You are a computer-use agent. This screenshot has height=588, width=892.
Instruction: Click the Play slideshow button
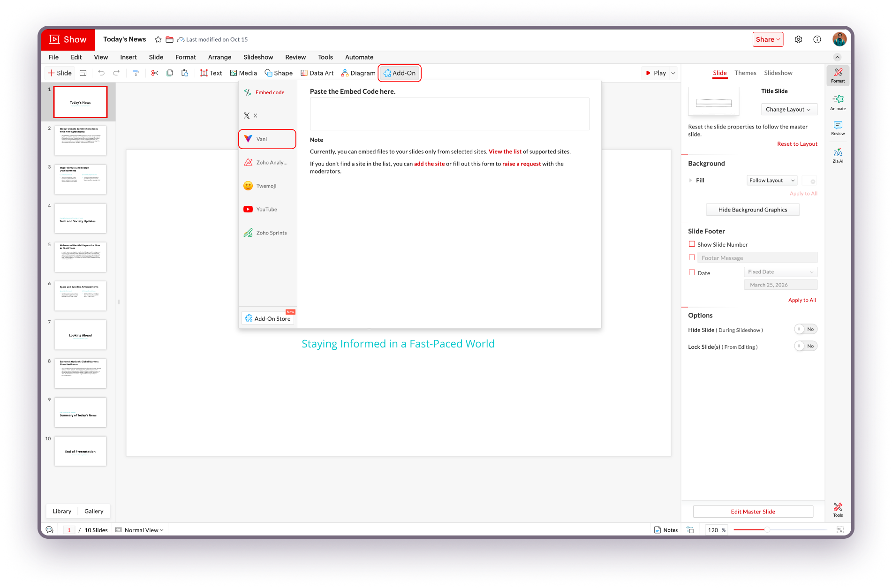point(655,73)
